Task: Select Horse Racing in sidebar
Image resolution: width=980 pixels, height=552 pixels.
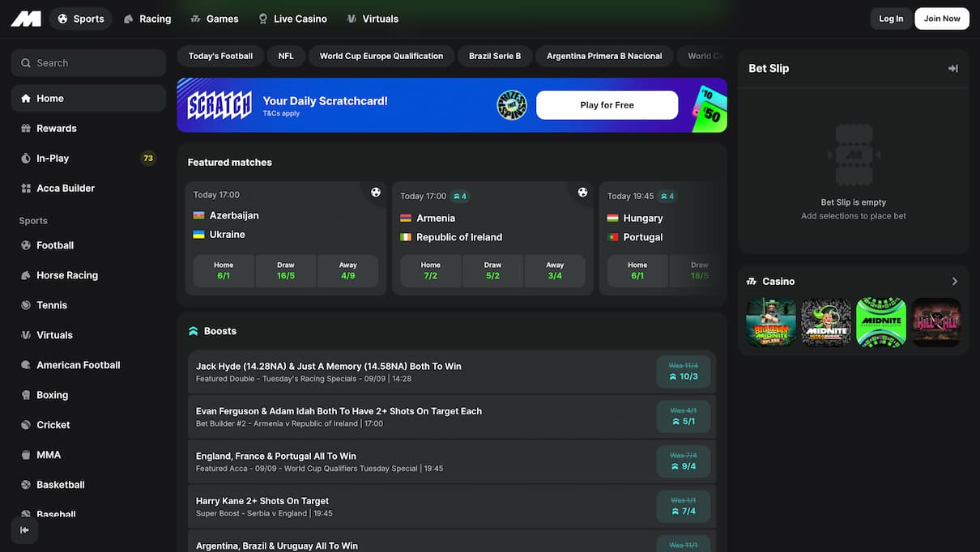Action: click(88, 275)
